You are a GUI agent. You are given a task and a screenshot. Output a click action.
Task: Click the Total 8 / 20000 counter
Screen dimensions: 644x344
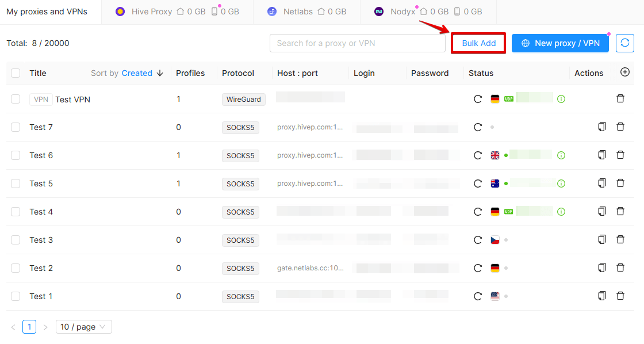(x=38, y=43)
